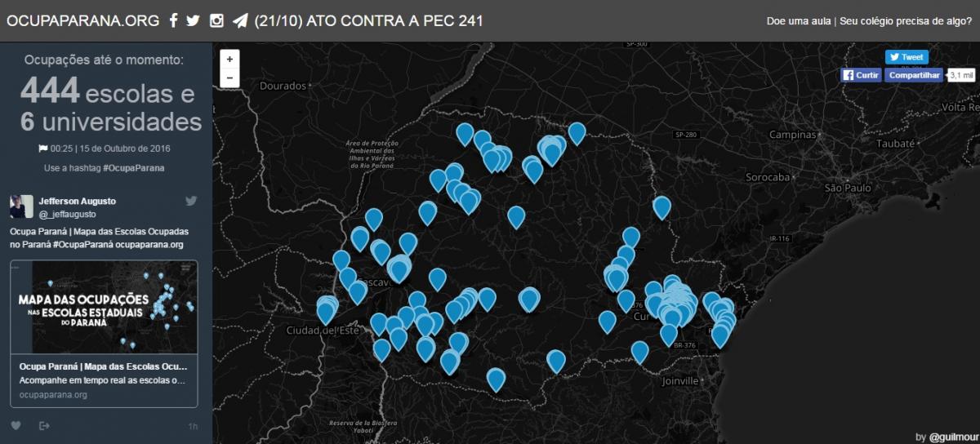Viewport: 980px width, 444px height.
Task: Open the Twitter bird icon in header
Action: pos(193,21)
